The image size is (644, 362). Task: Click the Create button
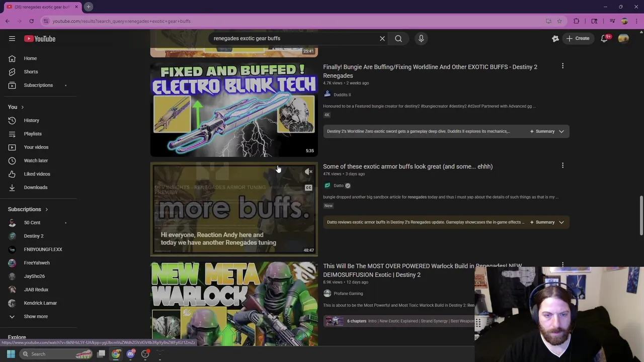[577, 39]
